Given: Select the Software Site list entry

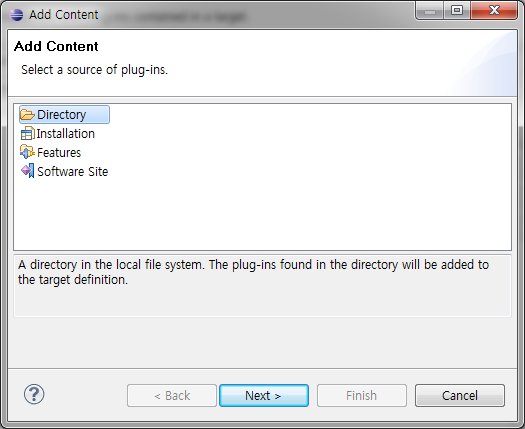Looking at the screenshot, I should [65, 171].
